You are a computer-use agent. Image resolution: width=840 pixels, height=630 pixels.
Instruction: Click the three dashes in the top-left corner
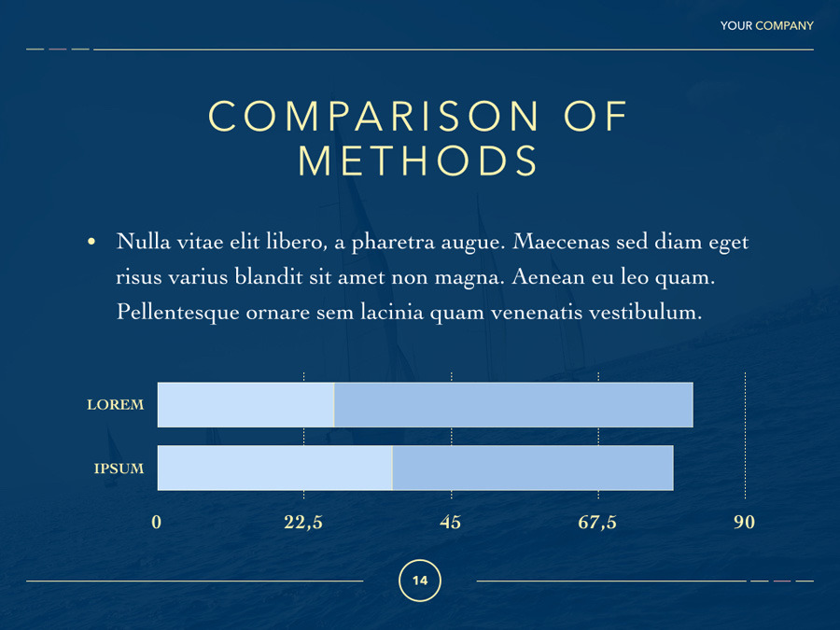pyautogui.click(x=58, y=49)
